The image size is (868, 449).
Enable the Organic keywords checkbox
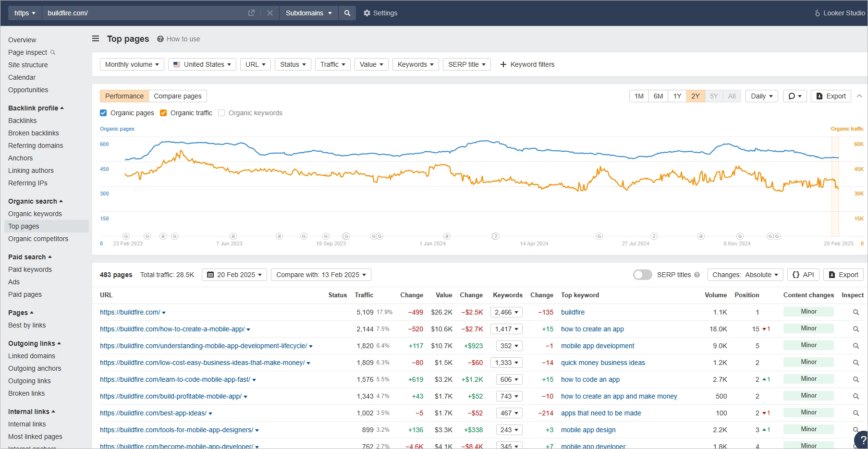pyautogui.click(x=221, y=113)
